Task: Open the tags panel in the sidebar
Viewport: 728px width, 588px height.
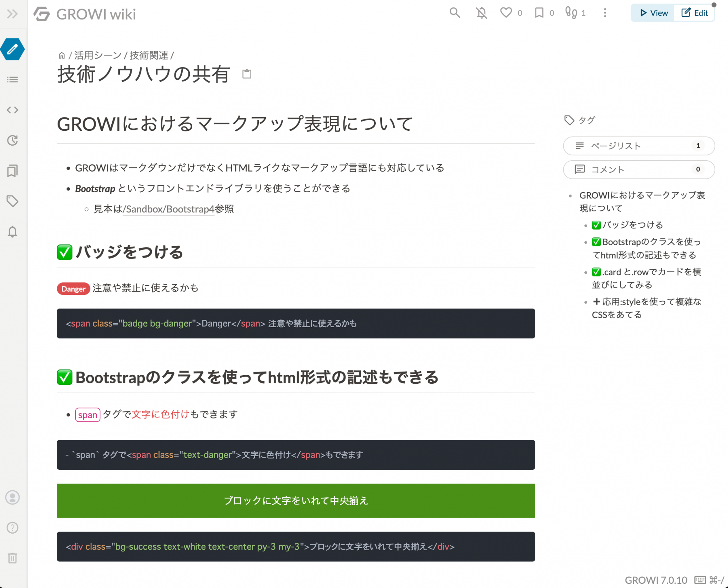Action: click(x=12, y=201)
